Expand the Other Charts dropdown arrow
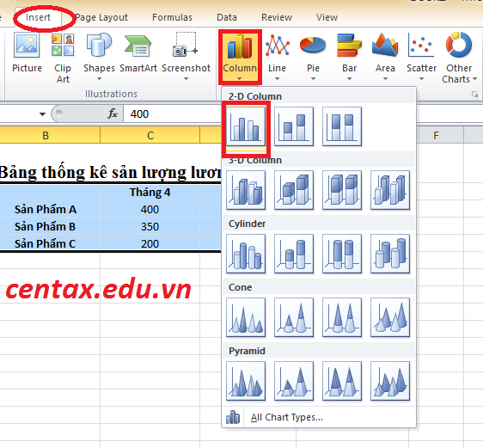 pos(474,79)
